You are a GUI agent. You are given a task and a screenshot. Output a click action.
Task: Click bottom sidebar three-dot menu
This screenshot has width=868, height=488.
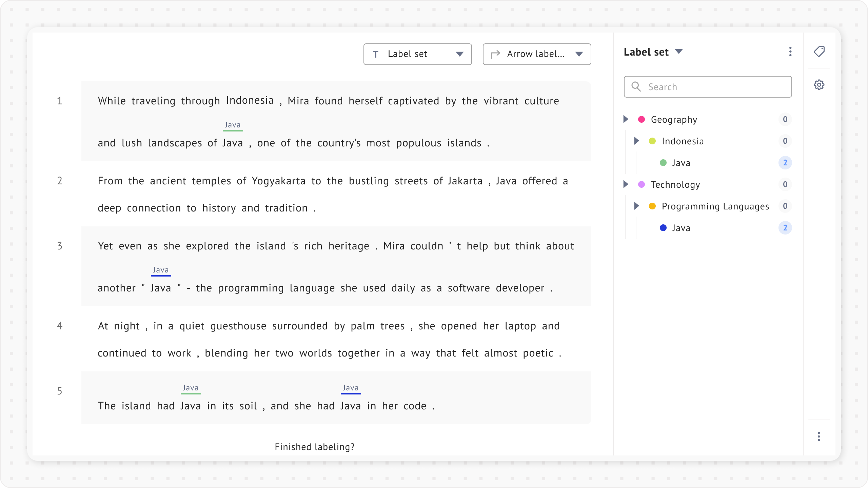coord(819,436)
